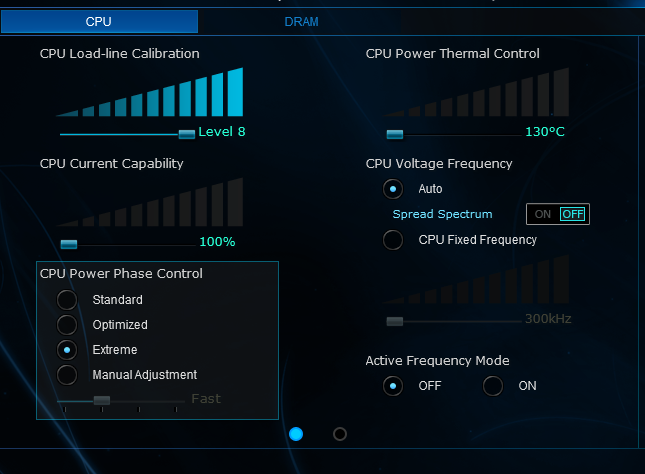Image resolution: width=645 pixels, height=474 pixels.
Task: Click the Manual Adjustment speed slider handle
Action: pyautogui.click(x=101, y=400)
